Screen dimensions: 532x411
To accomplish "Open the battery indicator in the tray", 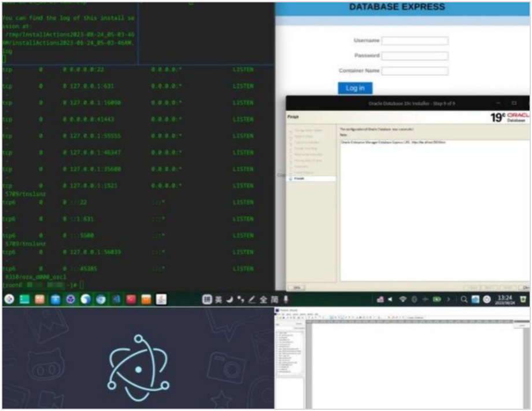I will (437, 300).
